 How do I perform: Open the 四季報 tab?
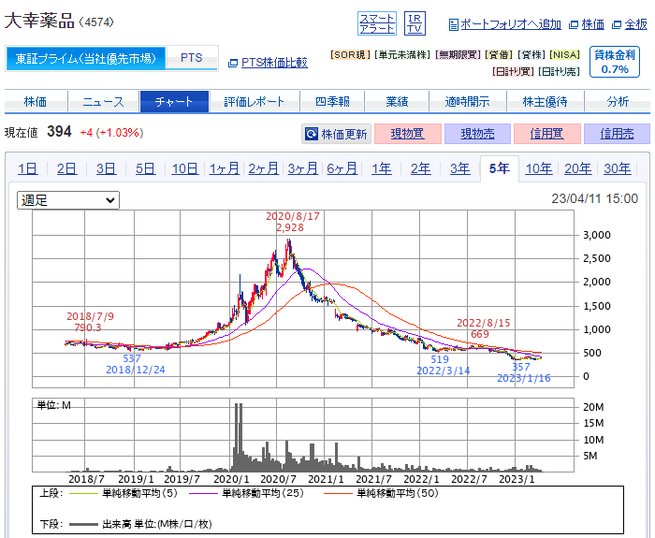[x=332, y=102]
